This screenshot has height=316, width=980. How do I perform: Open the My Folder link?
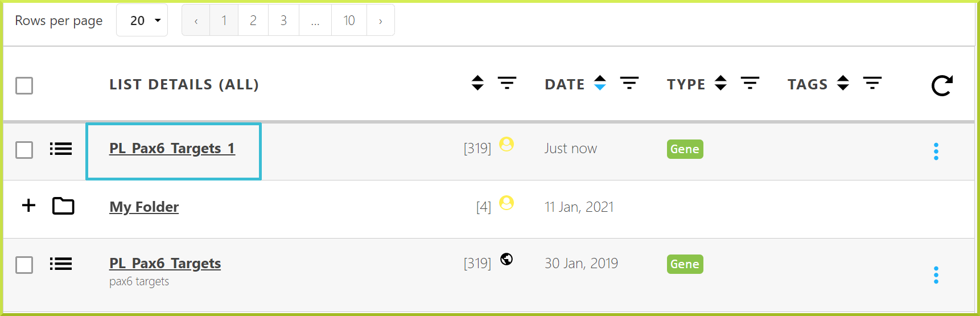144,207
